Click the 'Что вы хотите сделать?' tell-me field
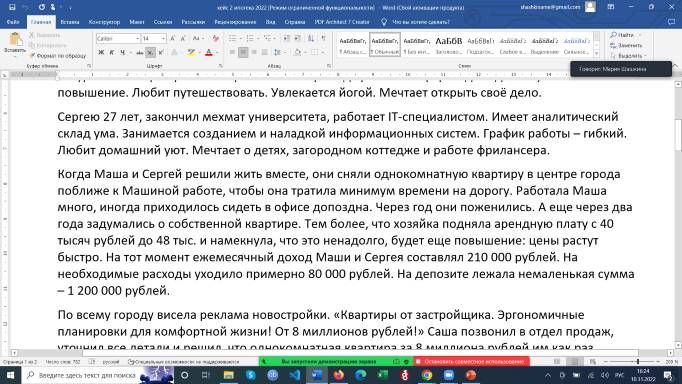682x384 pixels. tap(421, 21)
